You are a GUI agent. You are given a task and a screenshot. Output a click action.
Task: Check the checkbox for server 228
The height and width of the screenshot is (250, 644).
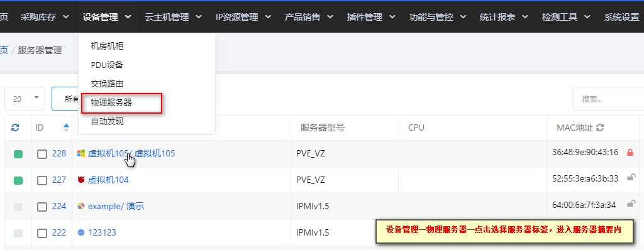42,154
